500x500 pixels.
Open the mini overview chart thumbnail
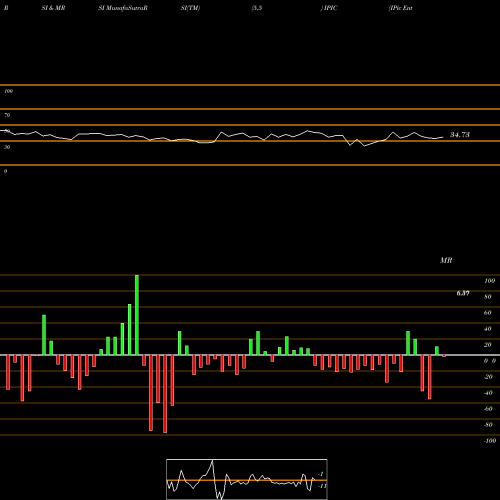[247, 479]
